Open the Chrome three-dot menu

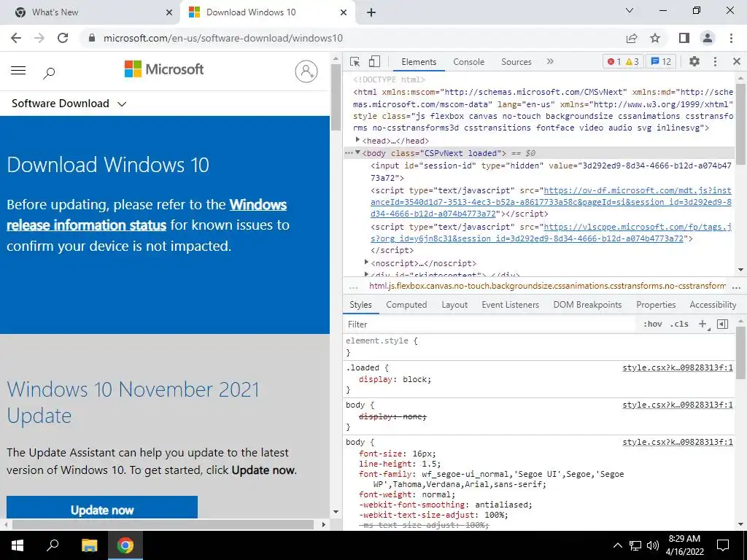point(731,38)
